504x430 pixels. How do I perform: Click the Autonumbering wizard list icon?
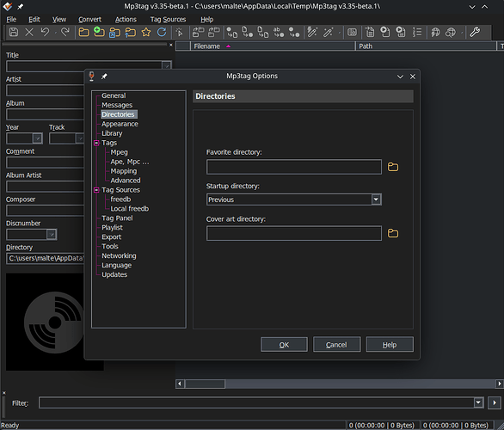(x=417, y=32)
